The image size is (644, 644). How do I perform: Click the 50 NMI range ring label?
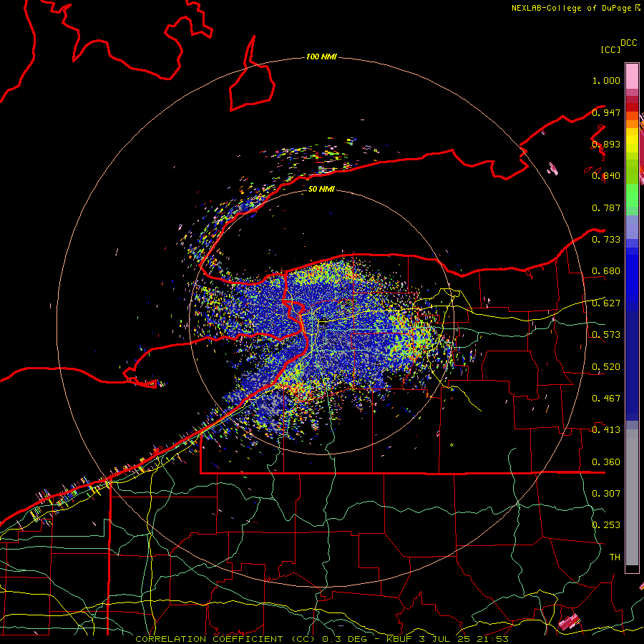(321, 190)
